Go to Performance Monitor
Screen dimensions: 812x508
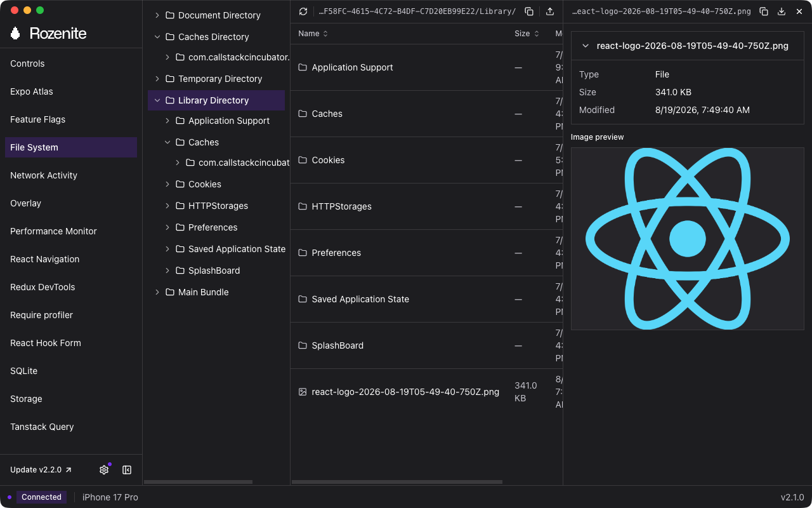(x=71, y=231)
